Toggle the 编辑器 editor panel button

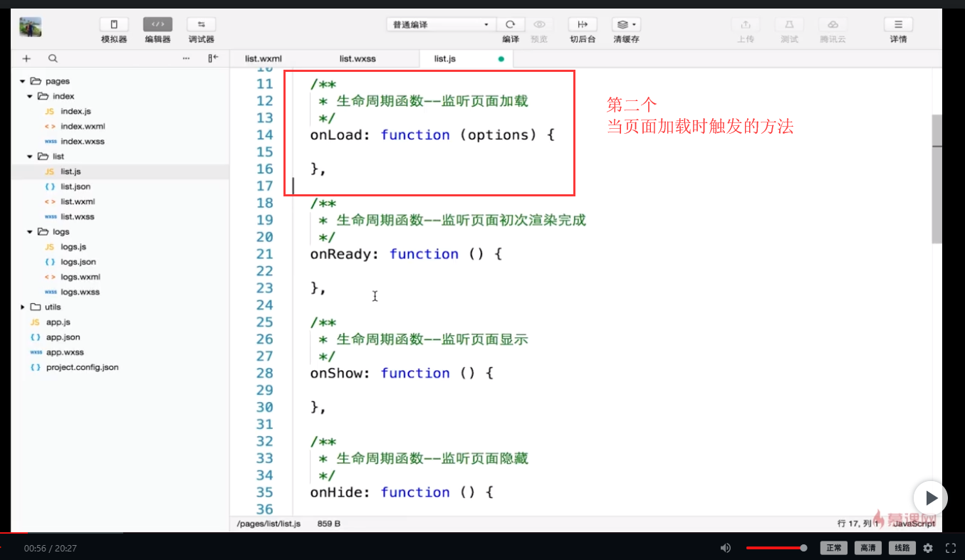tap(157, 24)
